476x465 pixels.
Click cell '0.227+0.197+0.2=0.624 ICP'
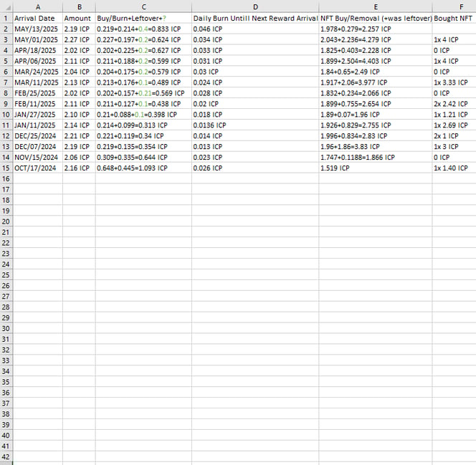pos(143,39)
